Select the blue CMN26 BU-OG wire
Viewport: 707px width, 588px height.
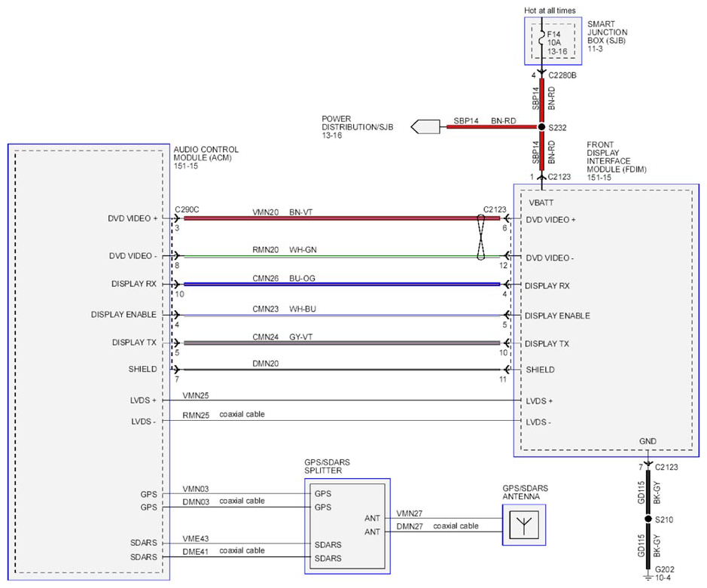[x=342, y=284]
